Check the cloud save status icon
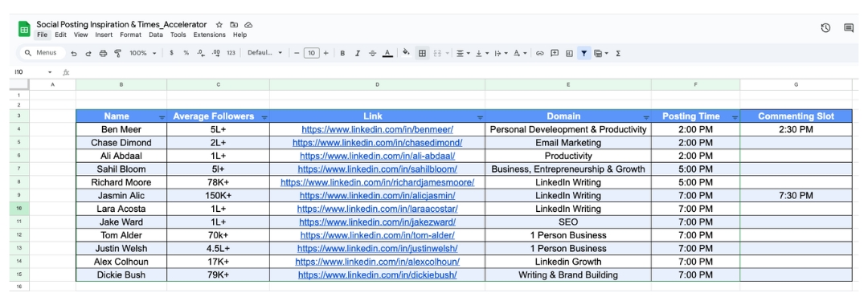 pos(248,25)
